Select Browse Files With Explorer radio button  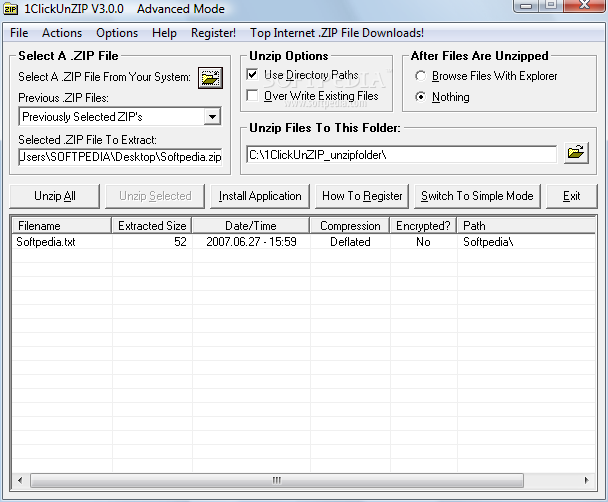420,76
